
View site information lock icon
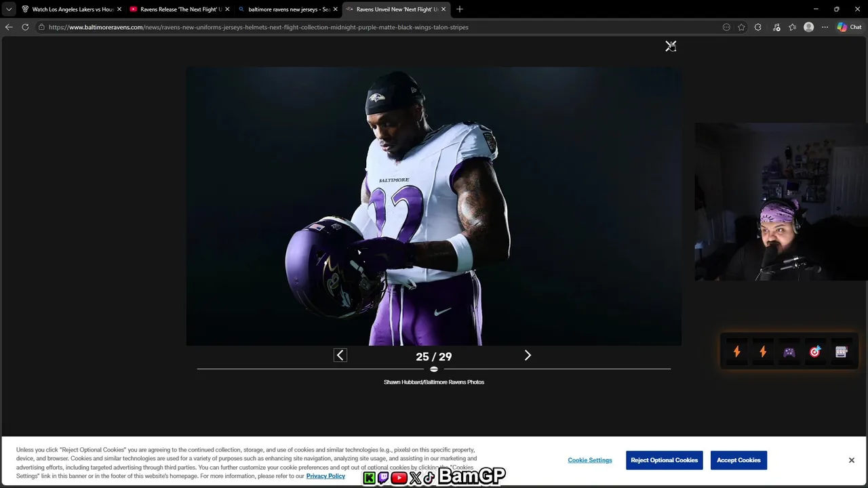41,27
